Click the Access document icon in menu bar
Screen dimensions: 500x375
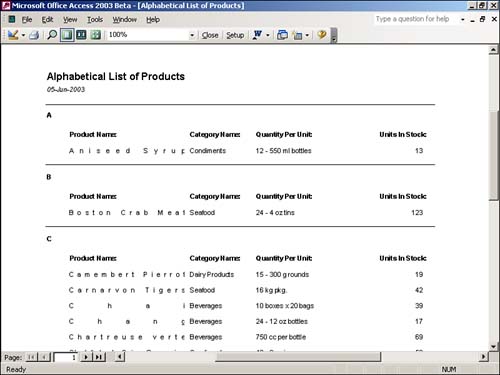[12, 19]
